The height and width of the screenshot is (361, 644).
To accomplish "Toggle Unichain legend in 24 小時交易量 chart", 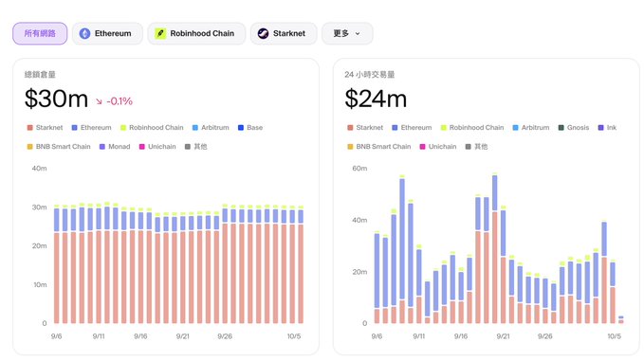I will coord(438,147).
